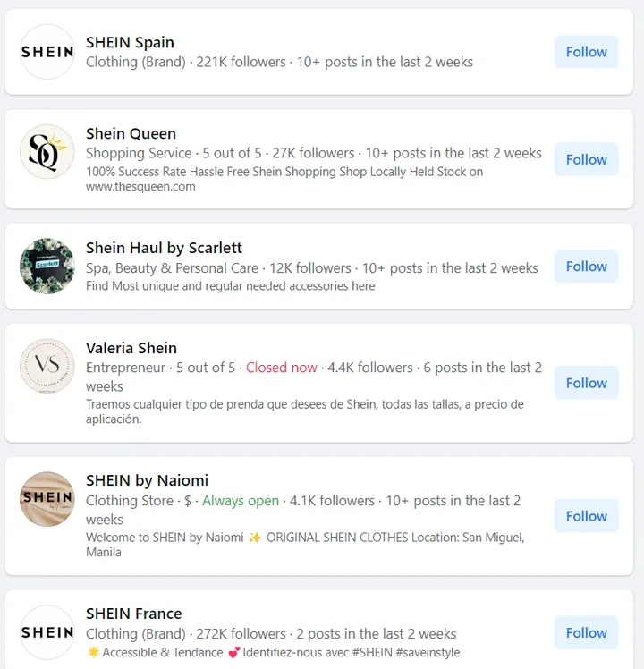Follow Shein Haul by Scarlett

586,266
